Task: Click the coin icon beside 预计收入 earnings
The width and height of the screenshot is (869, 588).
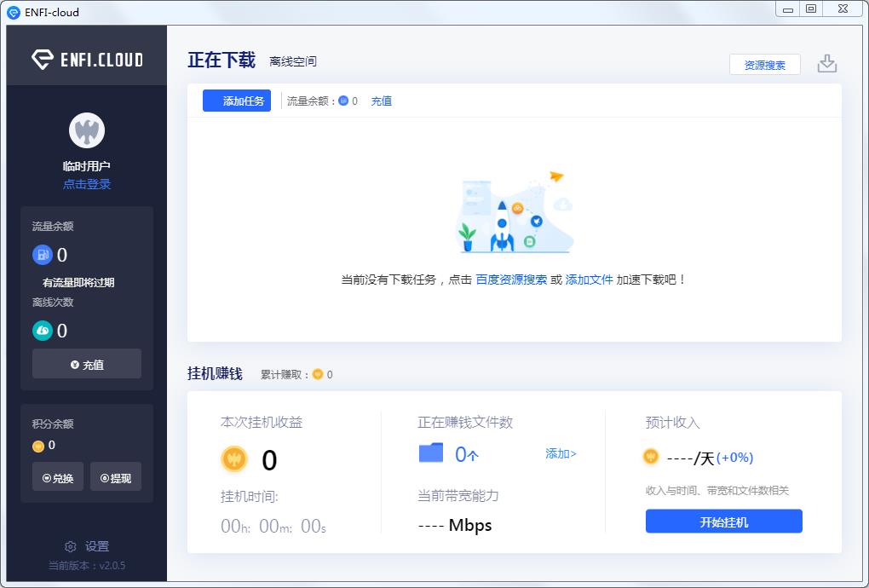Action: [650, 458]
